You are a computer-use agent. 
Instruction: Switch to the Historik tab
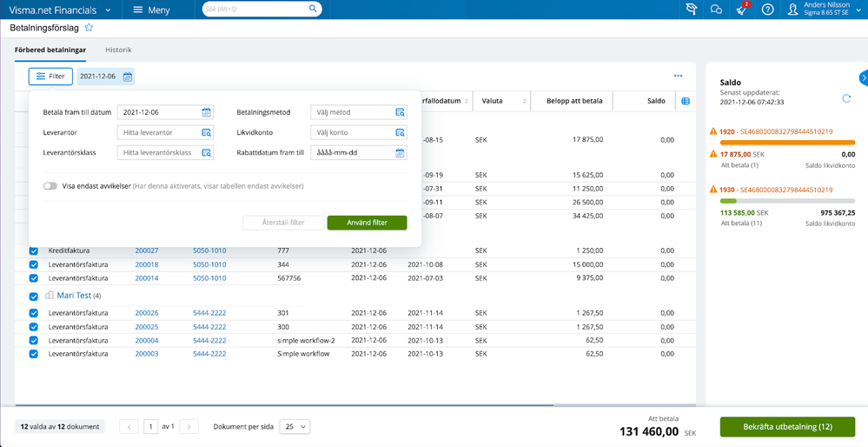click(x=118, y=50)
